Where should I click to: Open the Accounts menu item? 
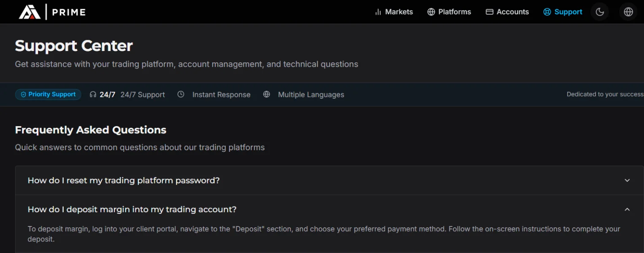pos(512,12)
